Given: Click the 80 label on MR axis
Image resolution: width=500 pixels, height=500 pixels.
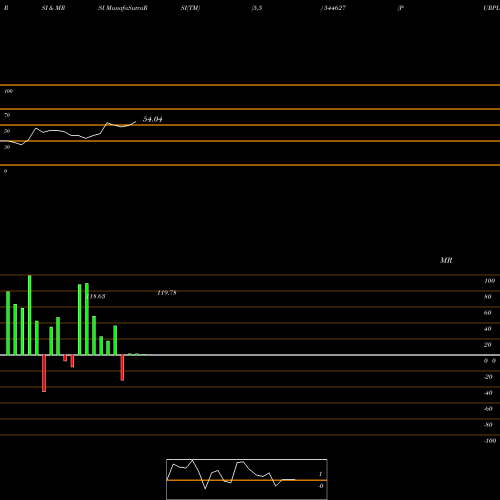Looking at the screenshot, I should pyautogui.click(x=488, y=297).
